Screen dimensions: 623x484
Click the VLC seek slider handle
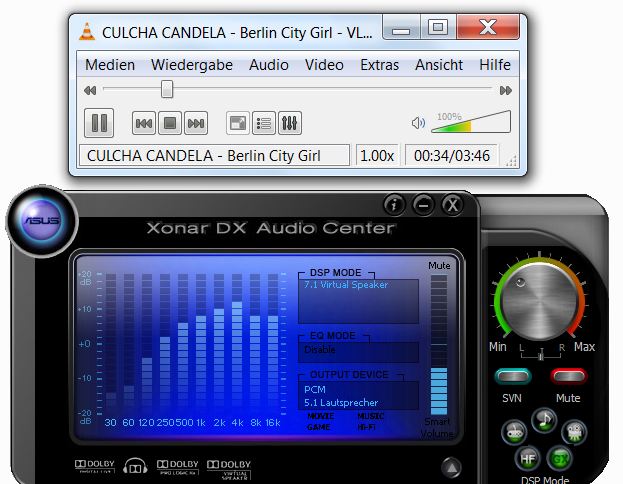point(167,89)
